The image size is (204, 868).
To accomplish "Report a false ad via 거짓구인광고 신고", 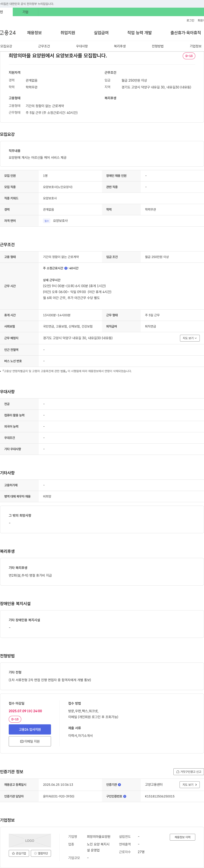I will [188, 772].
